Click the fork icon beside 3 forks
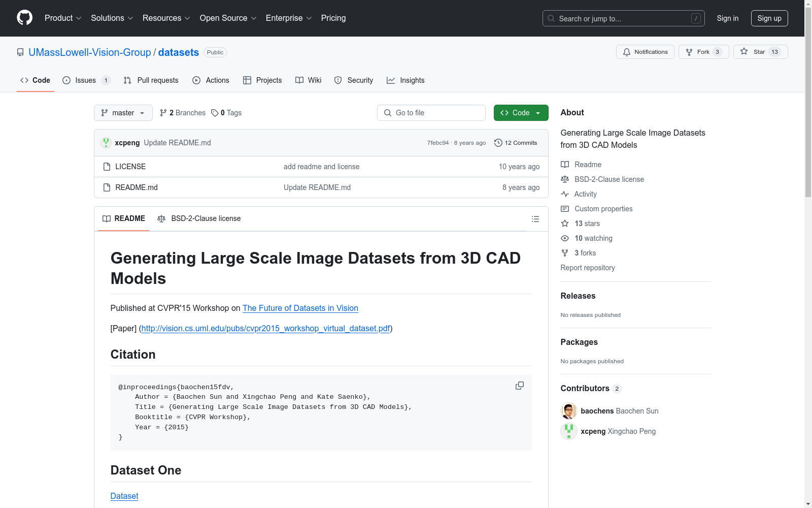Viewport: 812px width, 508px height. [x=565, y=253]
